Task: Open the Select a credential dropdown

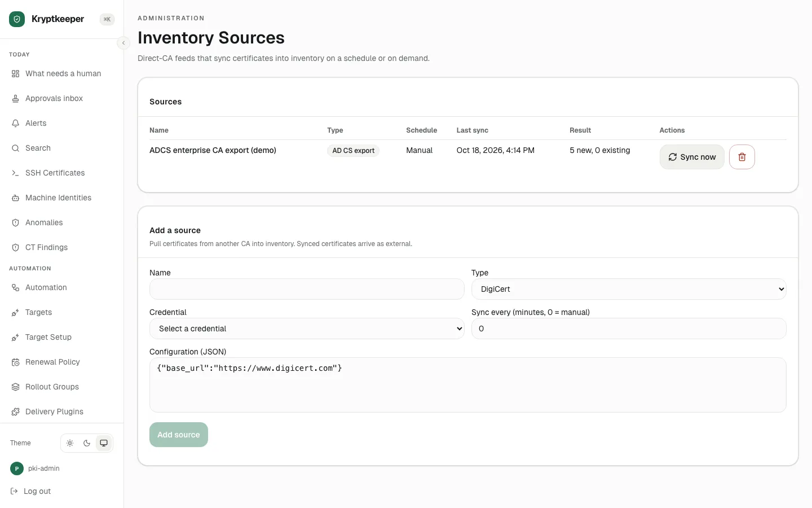Action: point(307,329)
